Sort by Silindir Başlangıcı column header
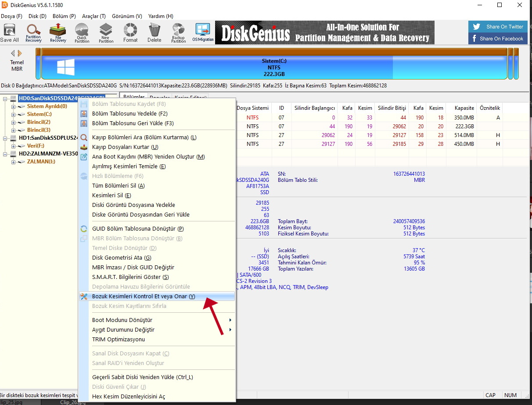The height and width of the screenshot is (405, 532). tap(315, 108)
